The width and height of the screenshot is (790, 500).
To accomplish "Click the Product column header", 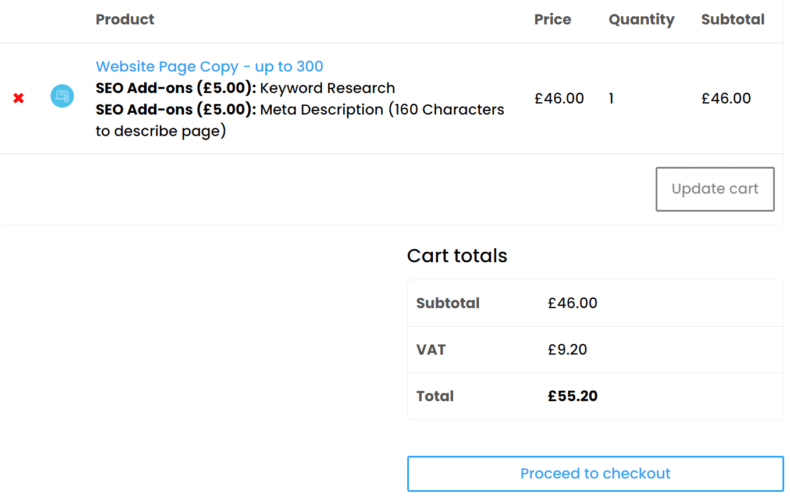I will 125,19.
